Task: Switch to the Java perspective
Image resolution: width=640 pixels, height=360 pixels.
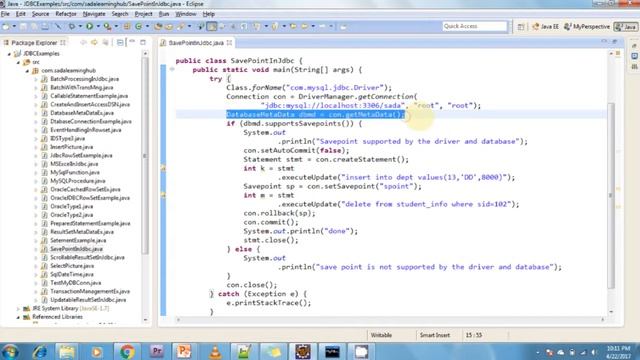Action: [626, 27]
